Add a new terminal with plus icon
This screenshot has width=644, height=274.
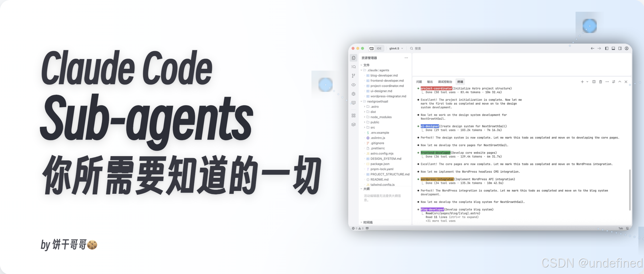tap(582, 82)
